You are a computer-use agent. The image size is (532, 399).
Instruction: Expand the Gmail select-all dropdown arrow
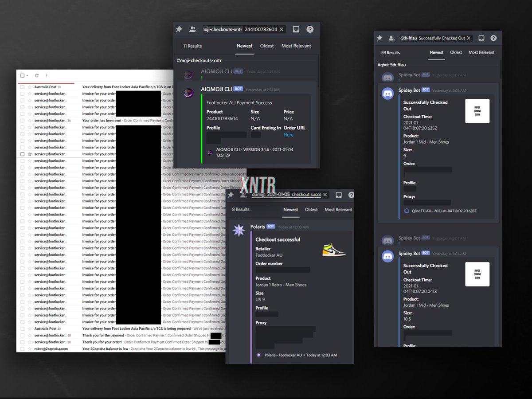pos(27,76)
